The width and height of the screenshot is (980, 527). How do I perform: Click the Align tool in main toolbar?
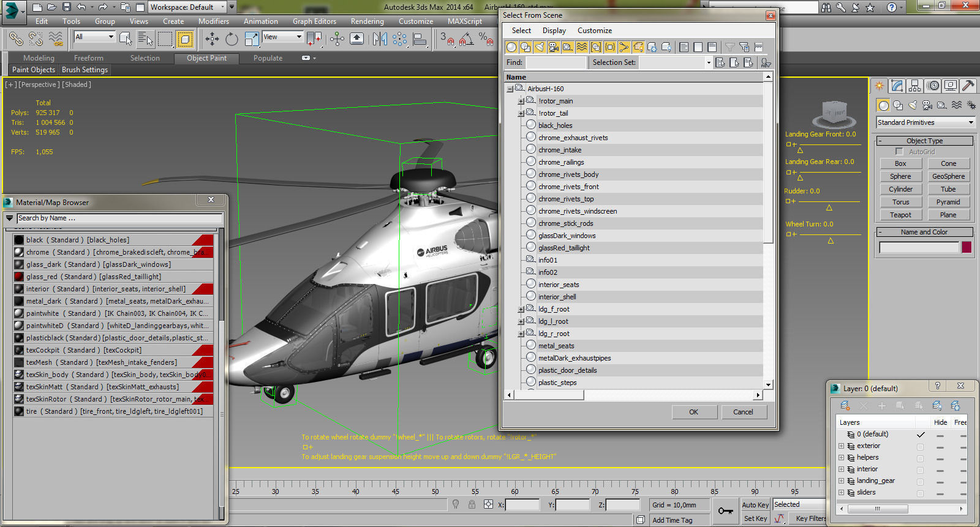420,39
